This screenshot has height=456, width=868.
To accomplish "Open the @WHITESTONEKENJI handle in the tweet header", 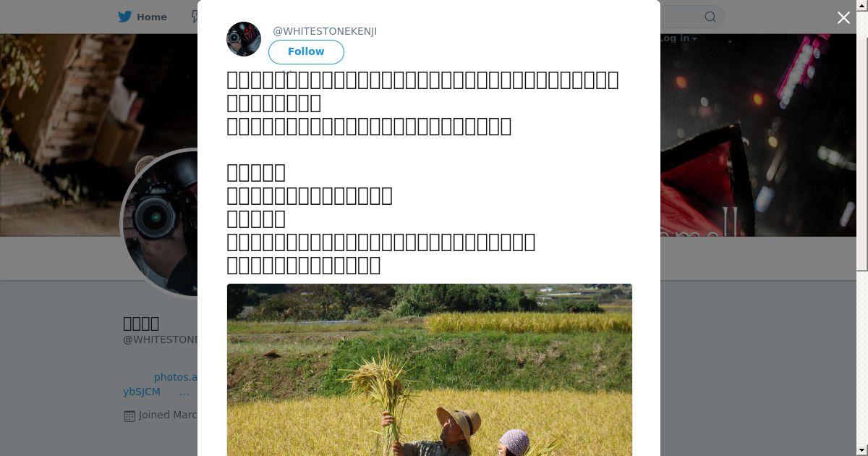I will tap(325, 31).
